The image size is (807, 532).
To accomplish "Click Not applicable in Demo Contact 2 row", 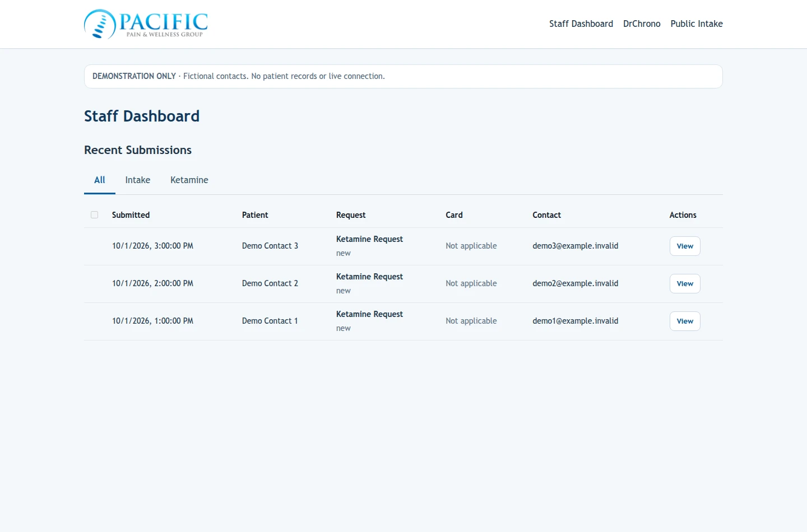I will click(x=471, y=283).
